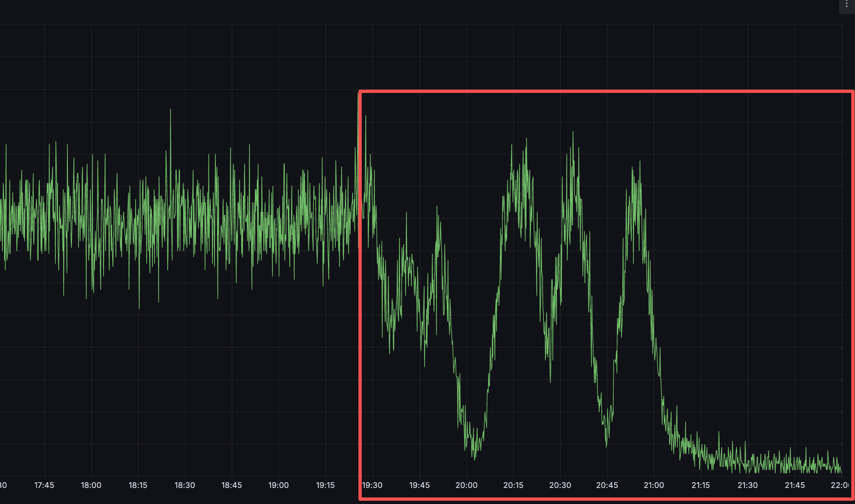Image resolution: width=855 pixels, height=504 pixels.
Task: Click the 21:00 time axis label
Action: tap(654, 485)
